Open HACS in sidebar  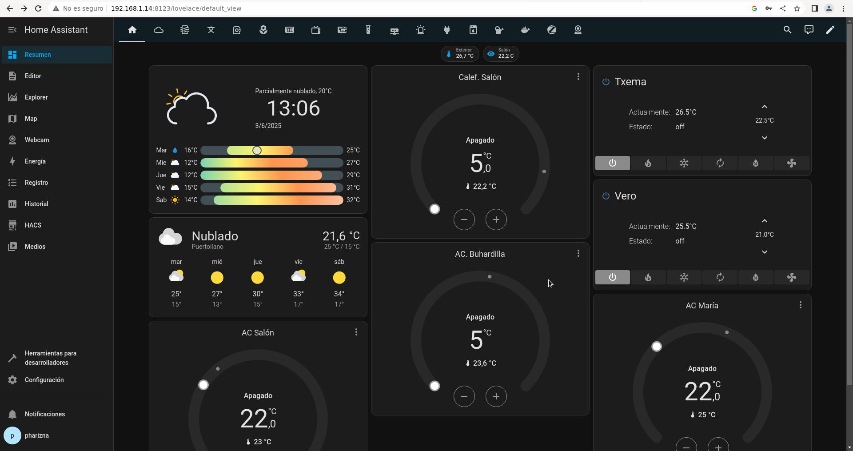click(57, 225)
